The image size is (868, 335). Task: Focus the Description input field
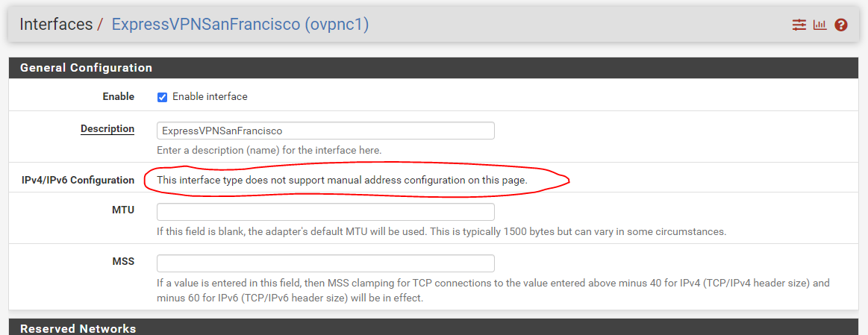[x=325, y=131]
